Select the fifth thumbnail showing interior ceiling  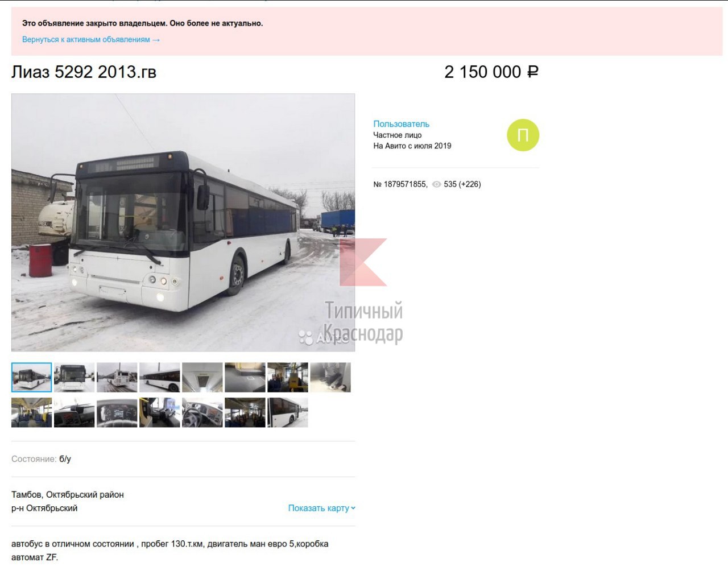[202, 377]
